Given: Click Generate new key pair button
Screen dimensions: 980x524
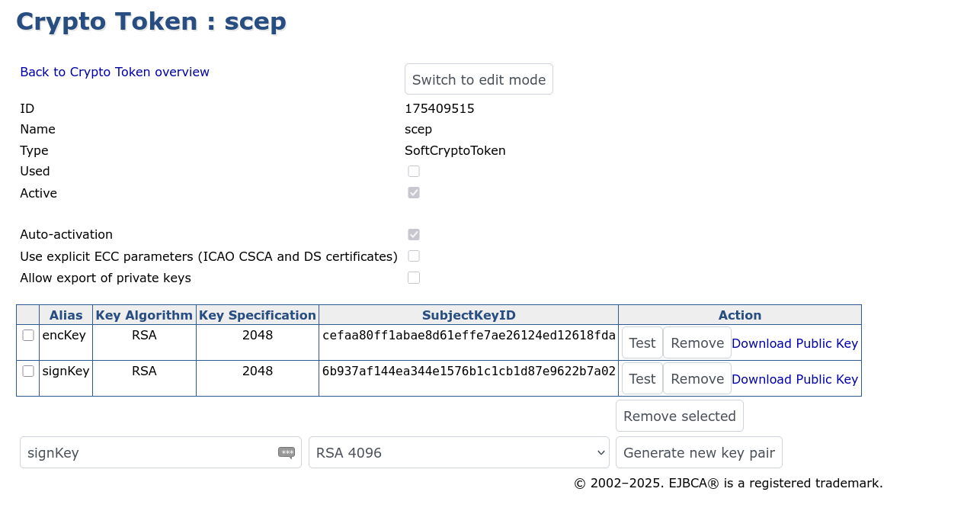Looking at the screenshot, I should click(x=699, y=452).
